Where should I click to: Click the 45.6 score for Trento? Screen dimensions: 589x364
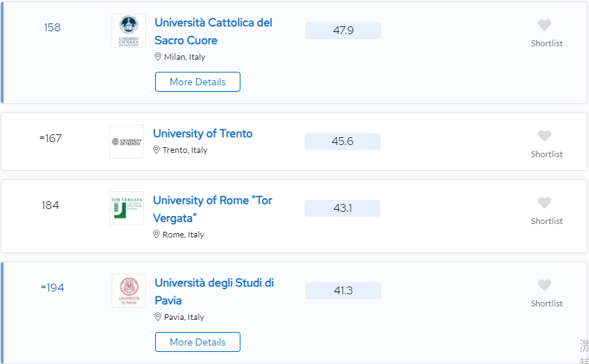(x=342, y=141)
